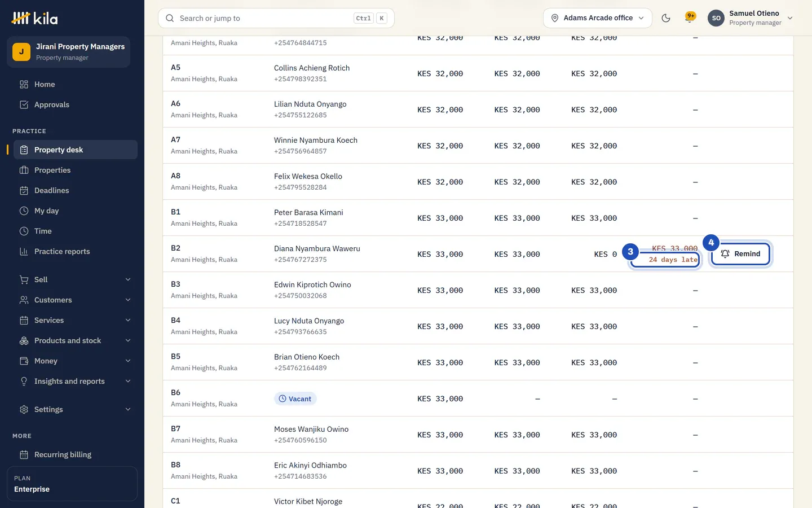
Task: Expand the Customers menu chevron
Action: point(128,300)
